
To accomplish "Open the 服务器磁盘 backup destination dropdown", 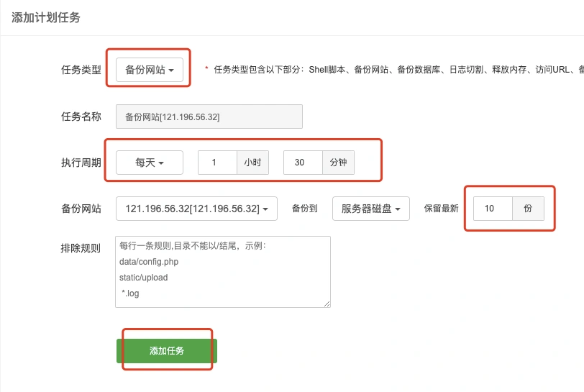I will coord(371,209).
